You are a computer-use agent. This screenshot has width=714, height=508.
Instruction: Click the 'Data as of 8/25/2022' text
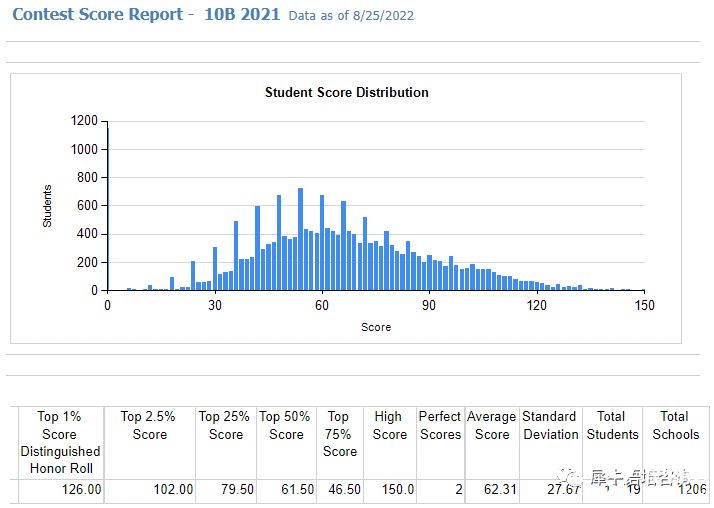351,16
